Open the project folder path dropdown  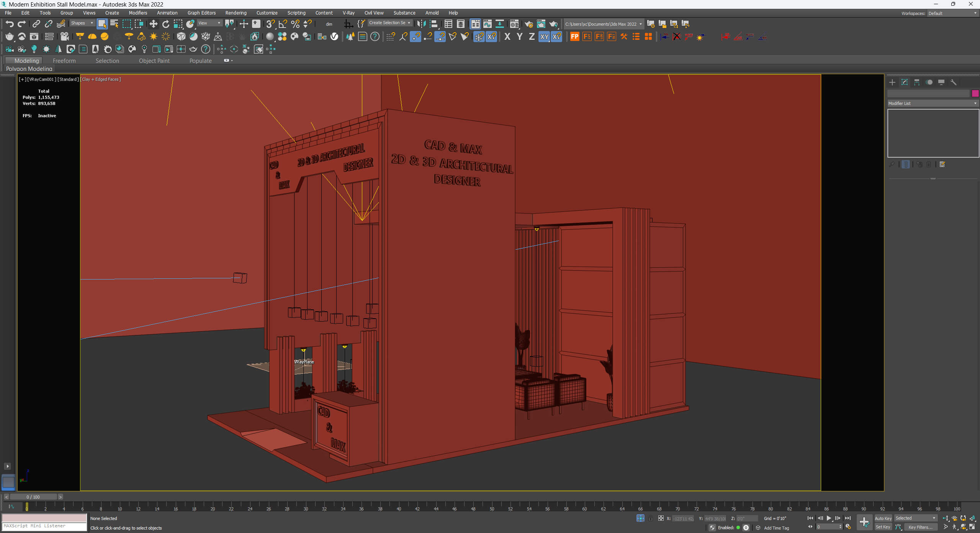pyautogui.click(x=604, y=24)
